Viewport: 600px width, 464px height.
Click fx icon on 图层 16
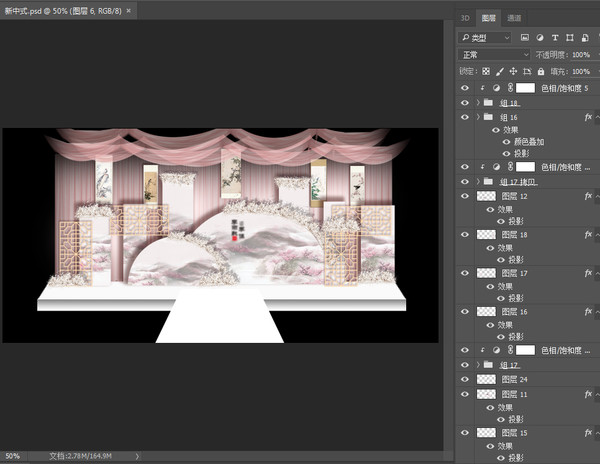[x=588, y=312]
